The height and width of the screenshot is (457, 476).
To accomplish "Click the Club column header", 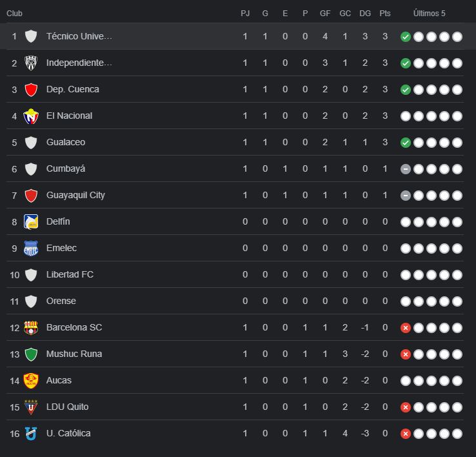I will [15, 13].
